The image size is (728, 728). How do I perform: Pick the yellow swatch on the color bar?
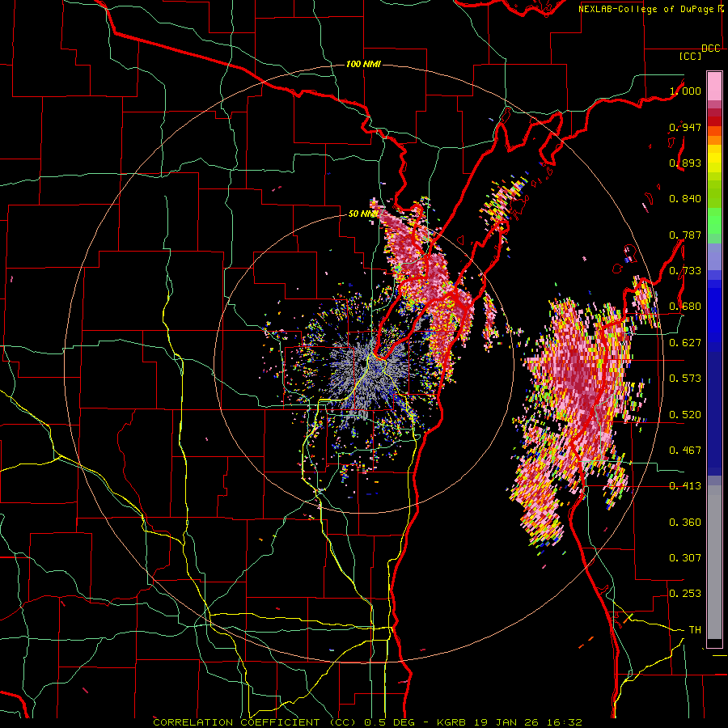[x=714, y=159]
